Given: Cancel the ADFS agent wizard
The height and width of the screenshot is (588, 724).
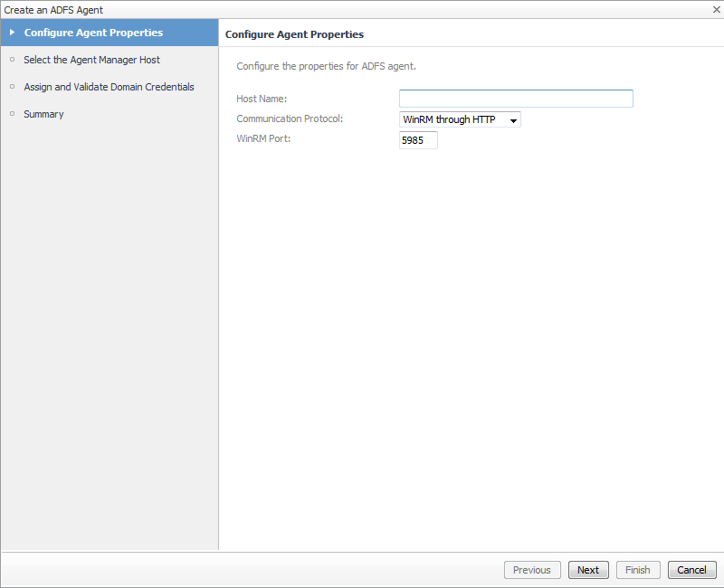Looking at the screenshot, I should coord(691,570).
